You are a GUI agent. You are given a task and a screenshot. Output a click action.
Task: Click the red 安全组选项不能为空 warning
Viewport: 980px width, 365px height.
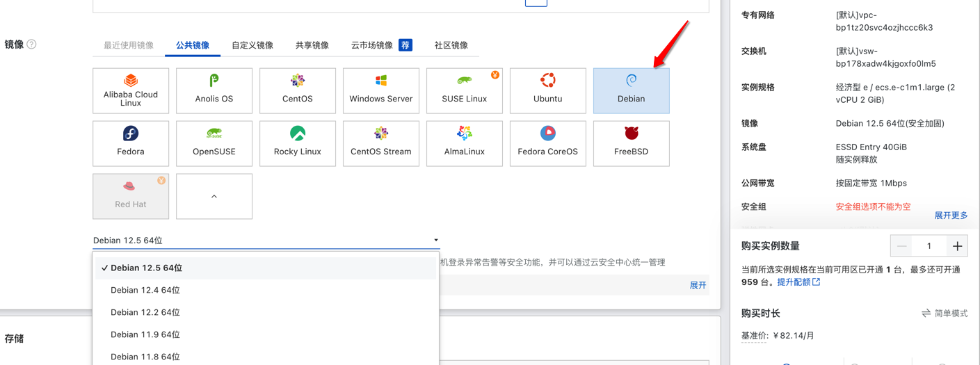point(873,206)
